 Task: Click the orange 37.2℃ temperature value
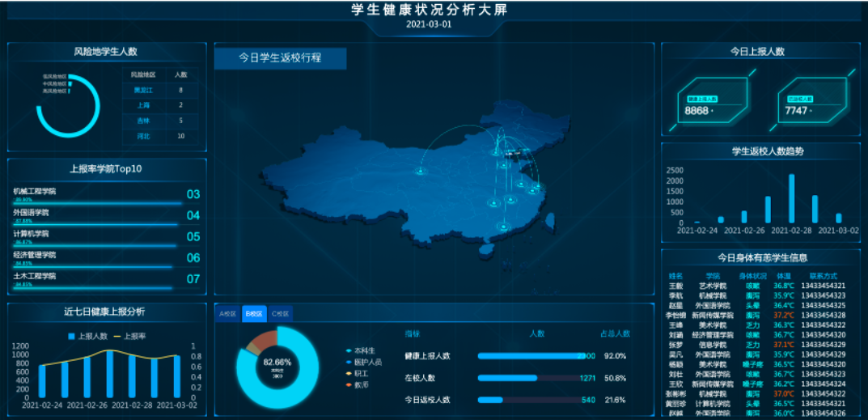(x=784, y=316)
